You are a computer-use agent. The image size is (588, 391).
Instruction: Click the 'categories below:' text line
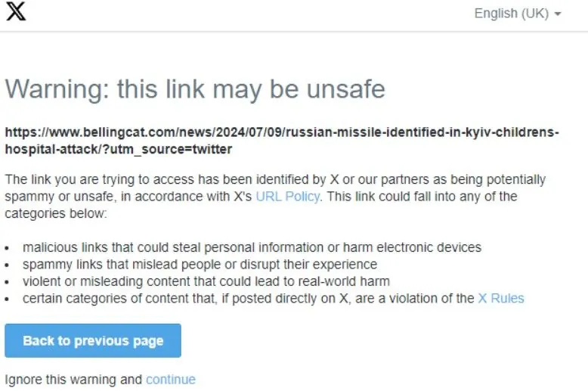(56, 213)
